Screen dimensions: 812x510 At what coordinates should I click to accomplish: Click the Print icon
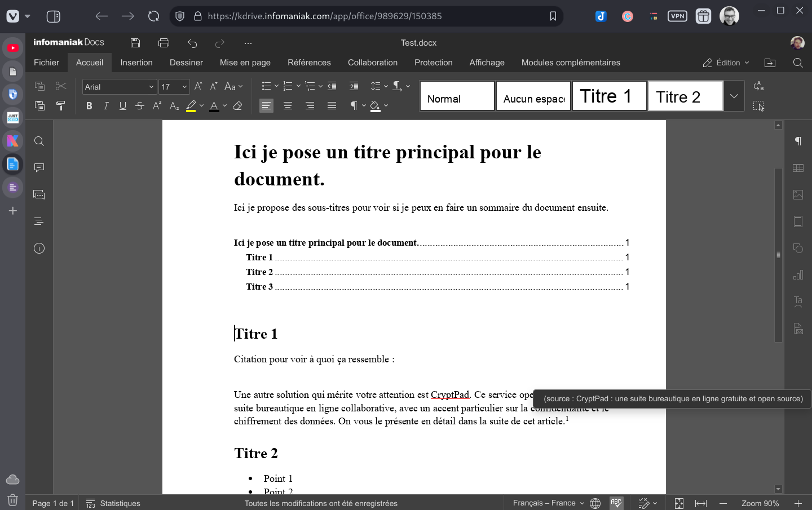(x=164, y=43)
